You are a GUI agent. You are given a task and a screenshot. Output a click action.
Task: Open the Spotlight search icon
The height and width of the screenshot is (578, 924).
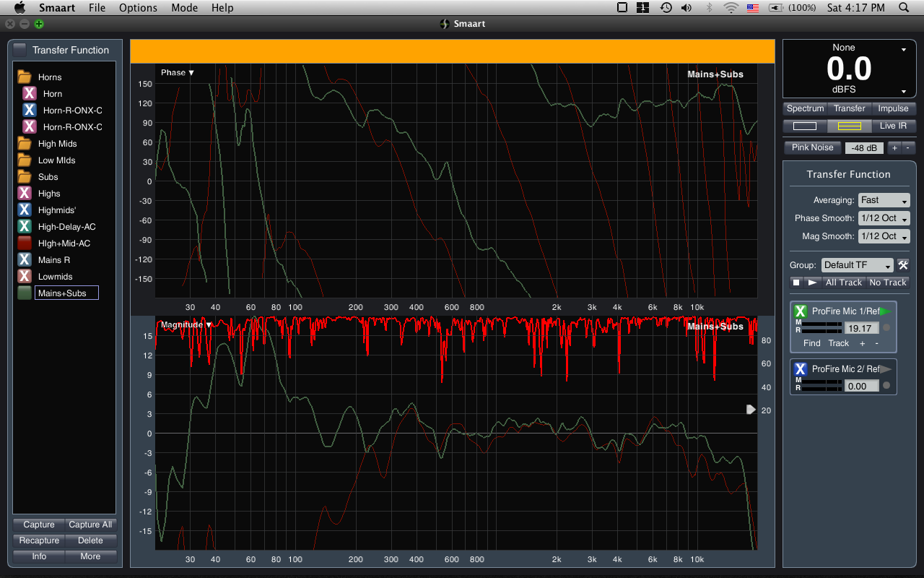tap(904, 8)
